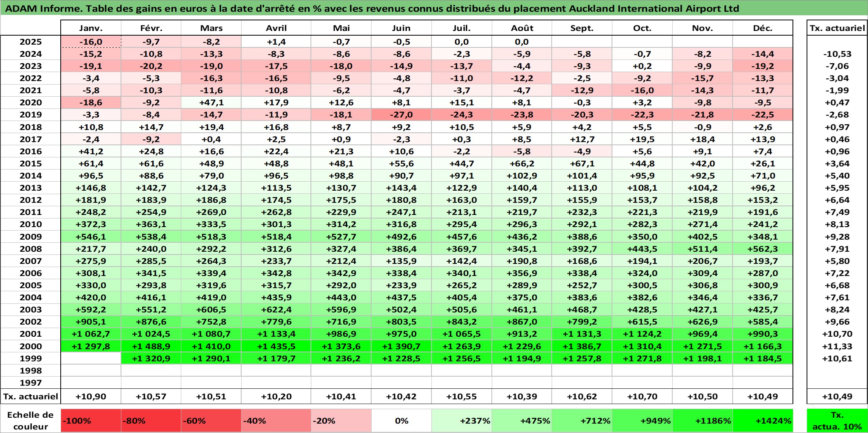Screen dimensions: 868x433
Task: Click the +10,70 value in bottom Tx. actuariel row
Action: pos(642,397)
